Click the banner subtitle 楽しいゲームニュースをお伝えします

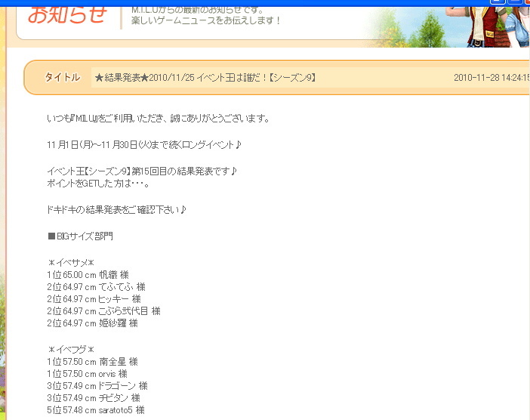click(206, 20)
